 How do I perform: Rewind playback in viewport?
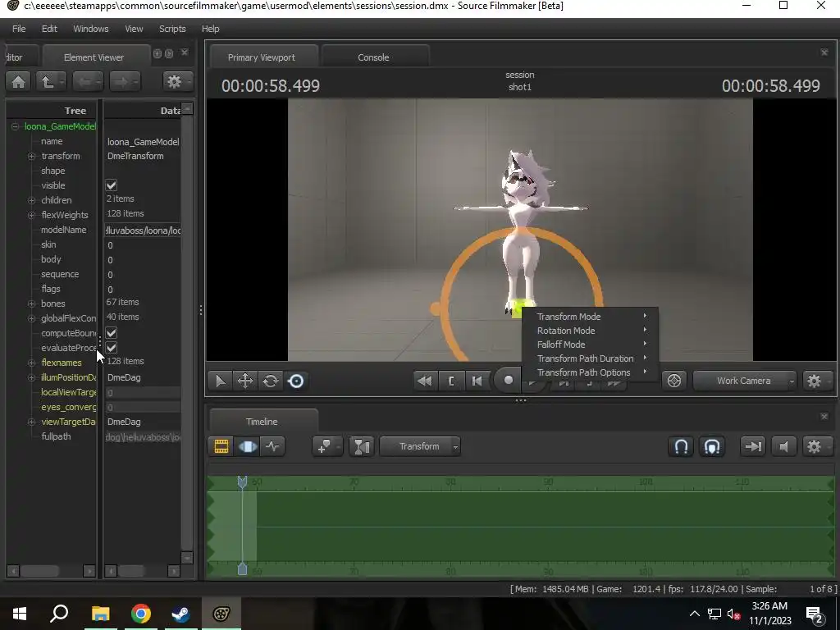(425, 381)
